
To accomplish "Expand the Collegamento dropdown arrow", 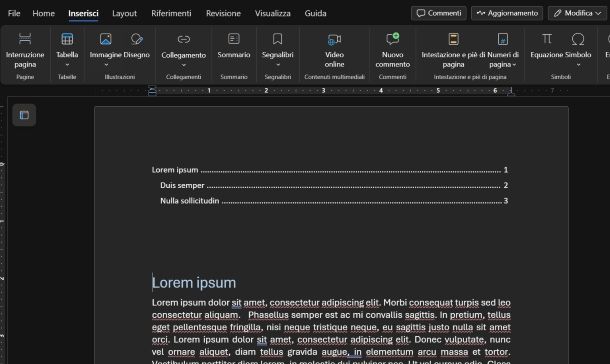I will coord(184,65).
